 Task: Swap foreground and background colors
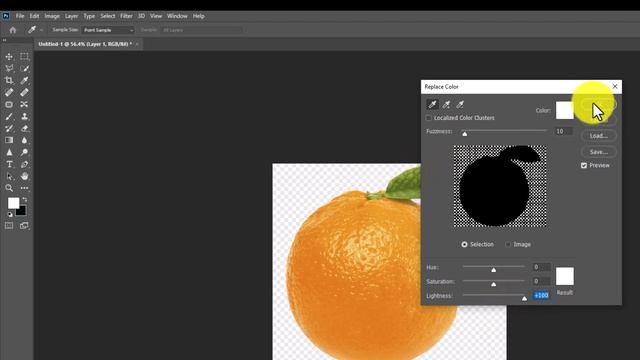tap(24, 200)
